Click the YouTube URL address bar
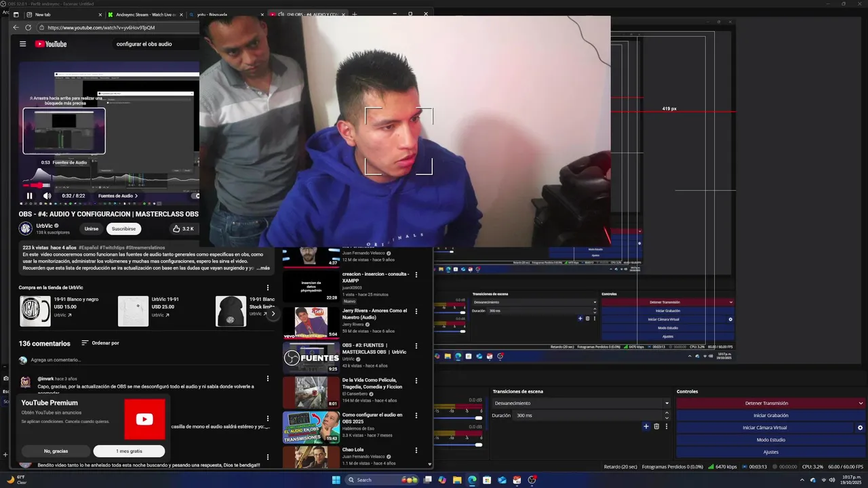 [119, 28]
